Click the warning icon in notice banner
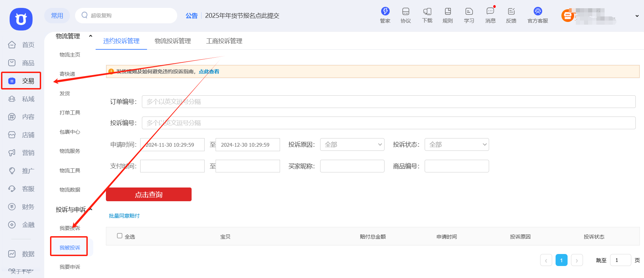 point(111,71)
